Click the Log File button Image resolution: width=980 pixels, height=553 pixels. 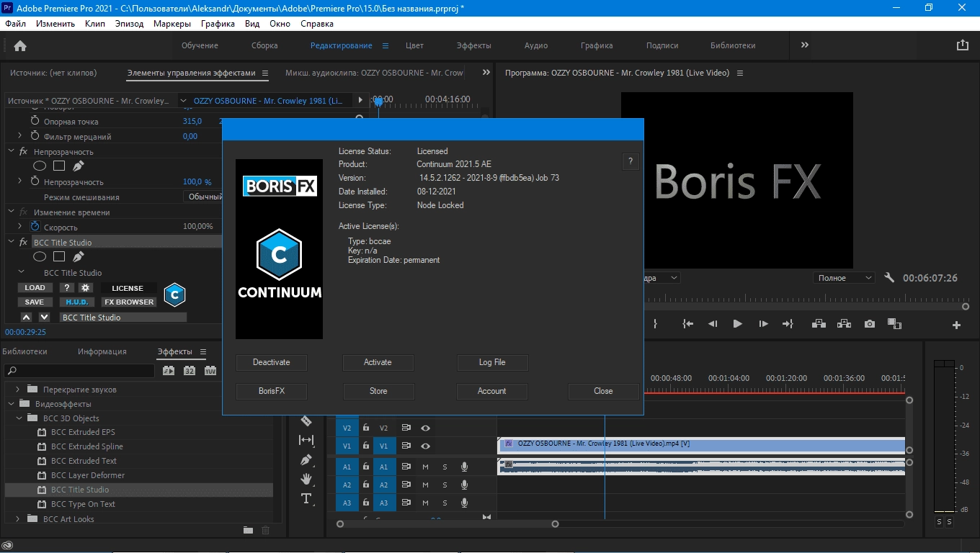(492, 362)
